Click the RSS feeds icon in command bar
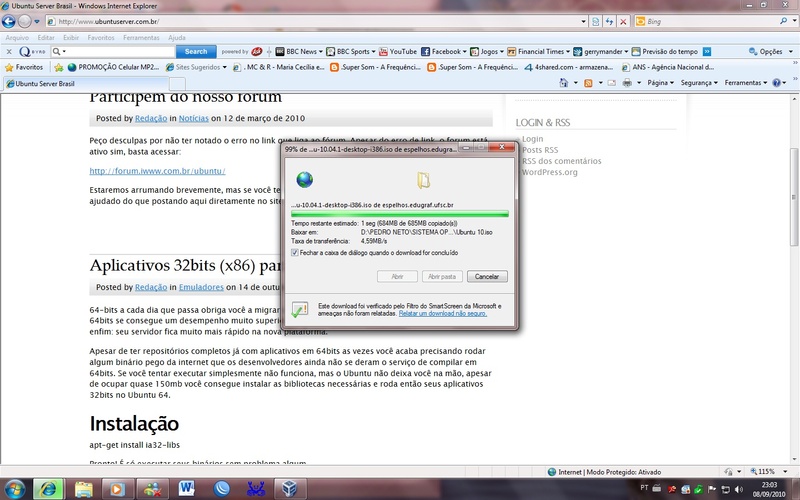 tap(588, 83)
